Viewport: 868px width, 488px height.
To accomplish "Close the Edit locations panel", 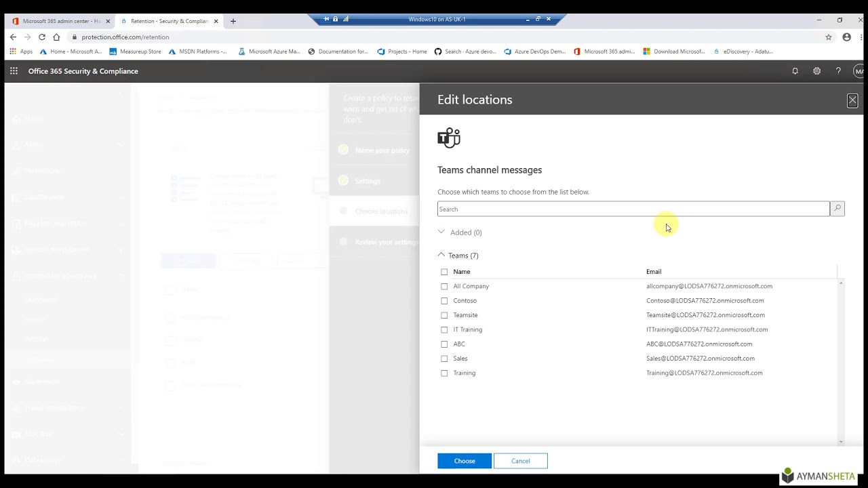I will 852,100.
